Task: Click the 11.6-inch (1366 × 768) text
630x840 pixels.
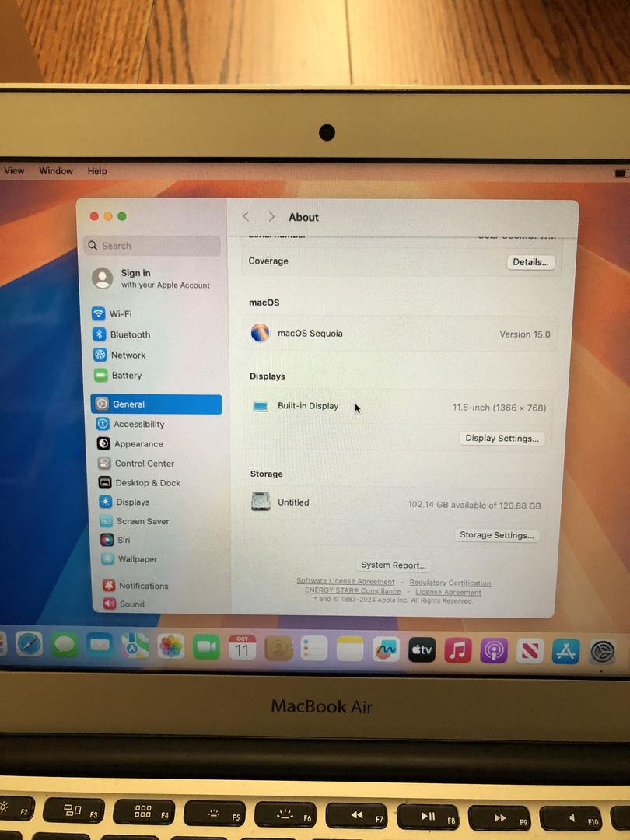Action: click(x=499, y=408)
